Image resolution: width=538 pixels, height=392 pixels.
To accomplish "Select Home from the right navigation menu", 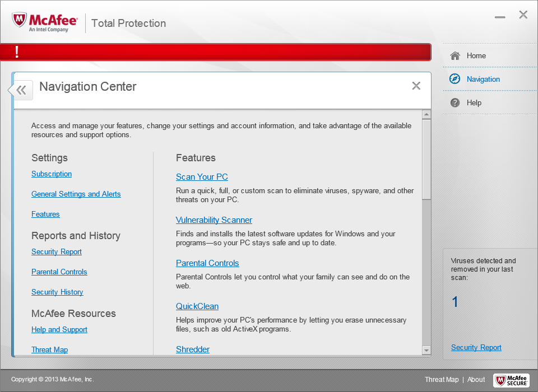I will [x=476, y=55].
